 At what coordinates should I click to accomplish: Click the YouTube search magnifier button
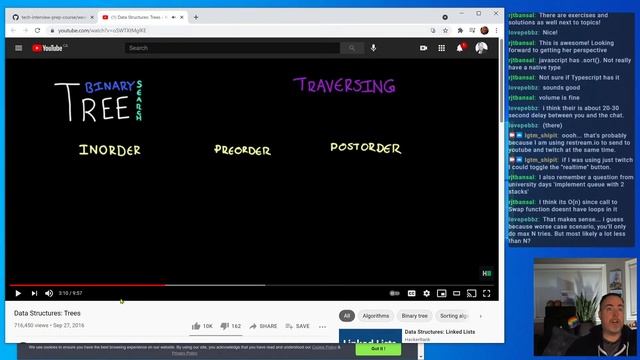point(352,48)
